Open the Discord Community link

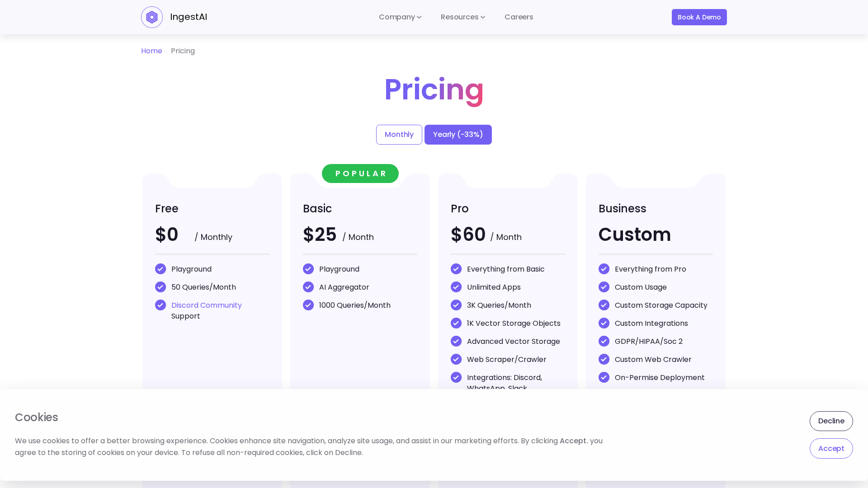coord(207,305)
